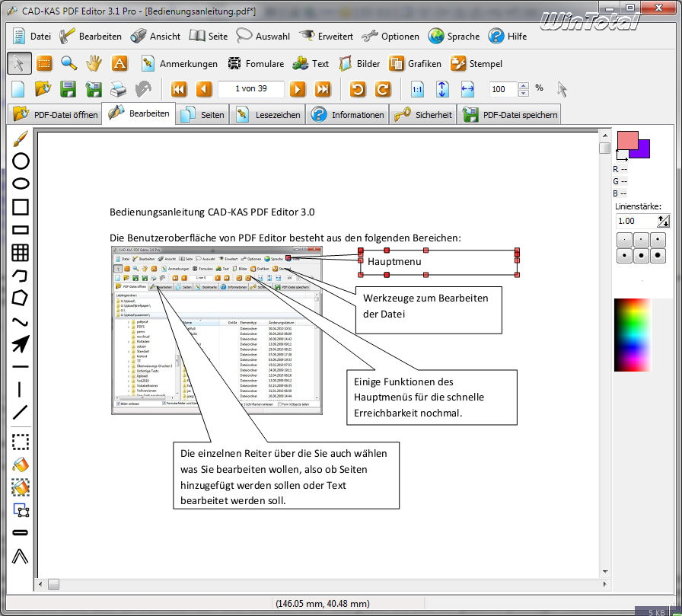This screenshot has height=616, width=682.
Task: Click the hand pan tool
Action: tap(93, 63)
